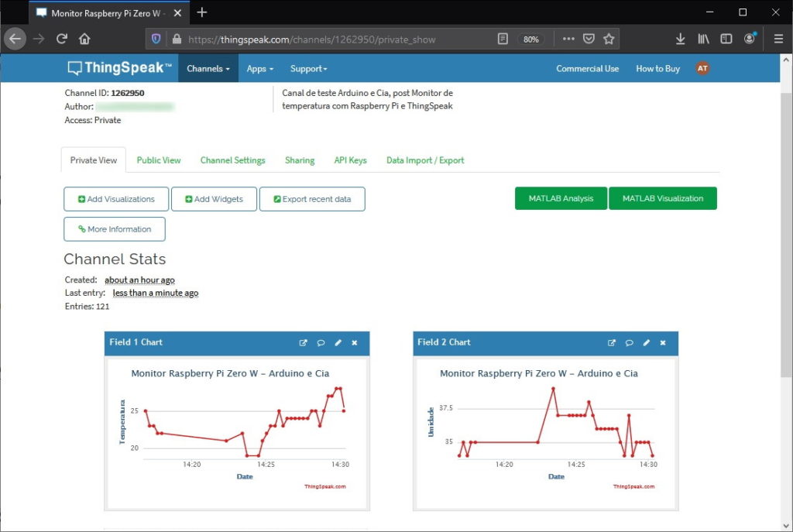
Task: Open the API Keys tab
Action: coord(350,160)
